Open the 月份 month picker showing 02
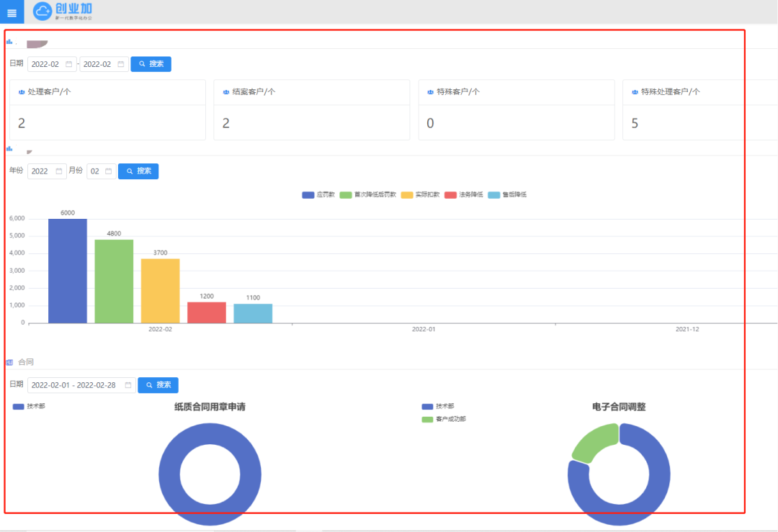 (x=95, y=171)
